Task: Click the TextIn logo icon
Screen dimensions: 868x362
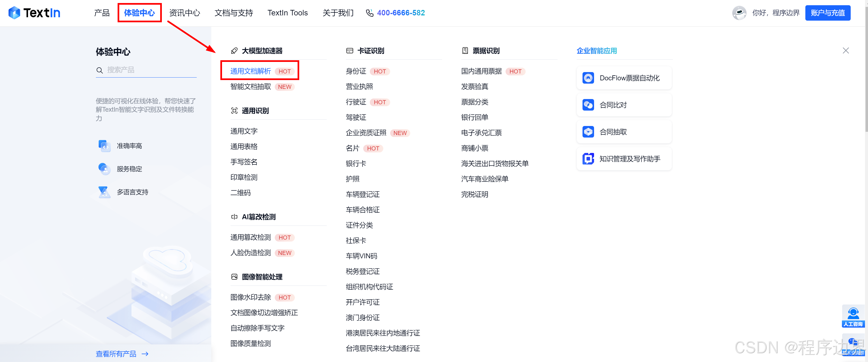Action: click(14, 13)
